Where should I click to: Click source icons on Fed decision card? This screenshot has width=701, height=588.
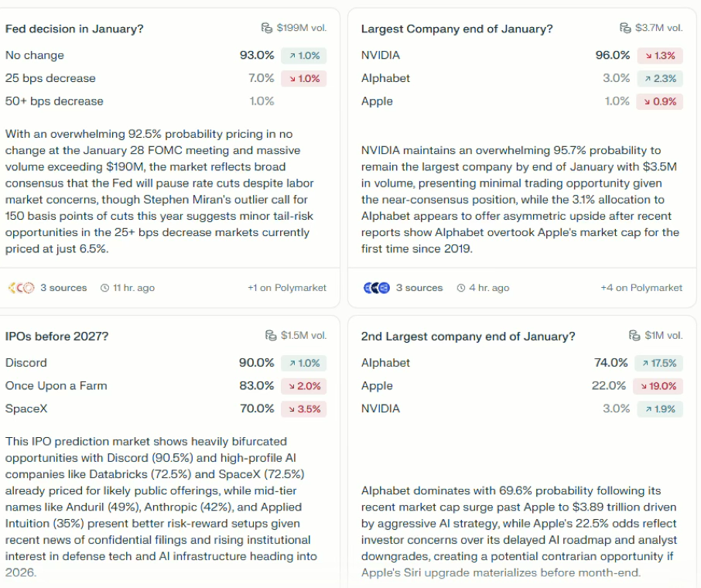coord(21,288)
